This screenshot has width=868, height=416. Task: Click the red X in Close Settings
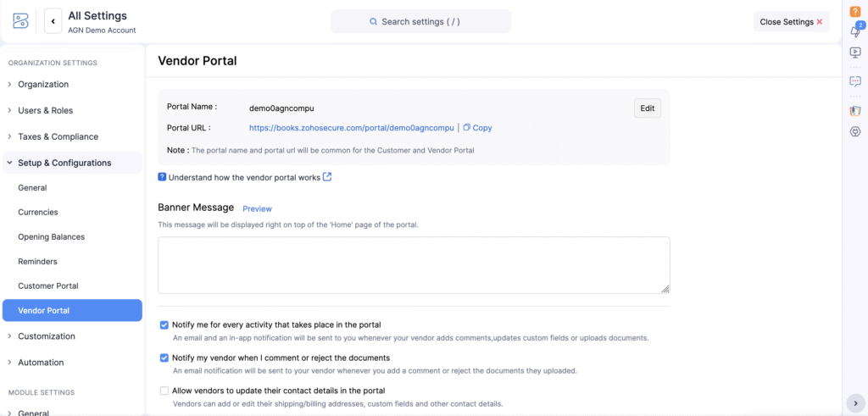[820, 22]
